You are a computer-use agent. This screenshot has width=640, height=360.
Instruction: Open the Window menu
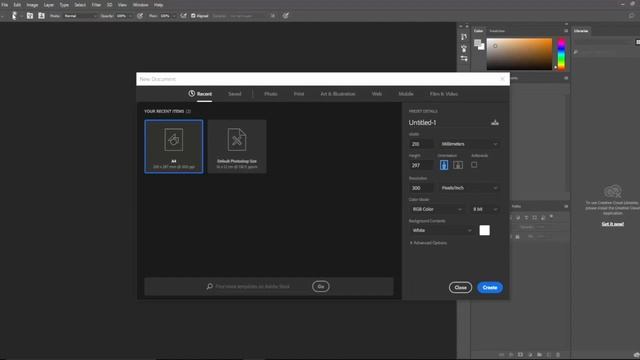click(140, 5)
